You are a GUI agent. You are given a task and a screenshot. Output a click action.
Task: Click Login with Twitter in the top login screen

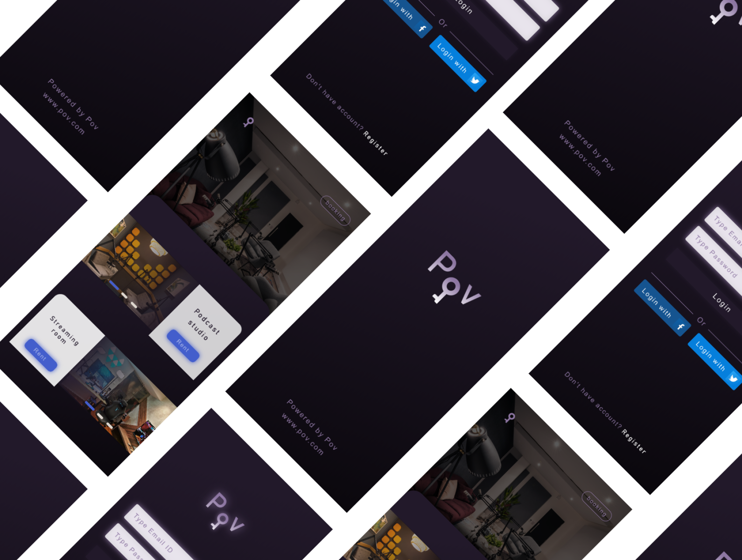pos(458,63)
